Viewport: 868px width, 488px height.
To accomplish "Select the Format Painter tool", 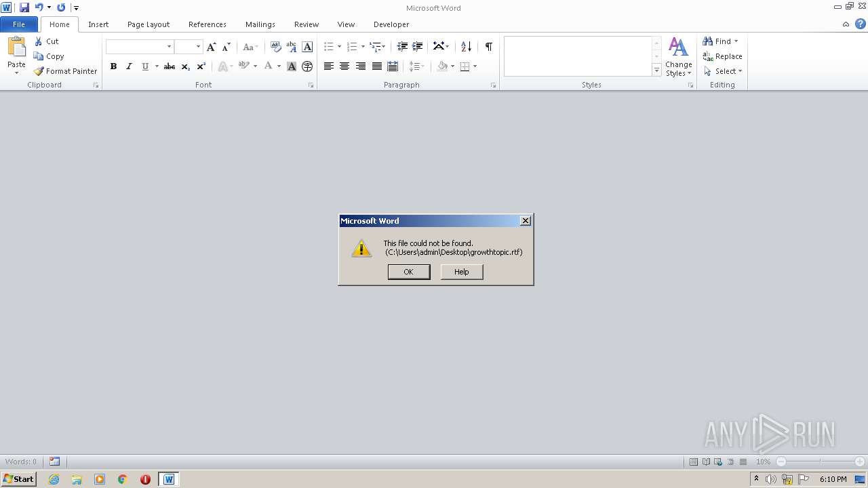I will click(65, 71).
